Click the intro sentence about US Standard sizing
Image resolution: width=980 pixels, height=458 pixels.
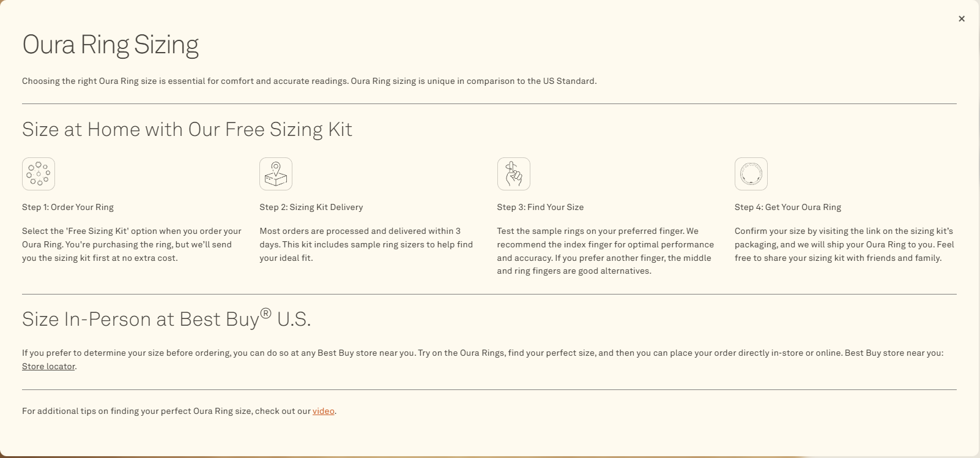(309, 81)
